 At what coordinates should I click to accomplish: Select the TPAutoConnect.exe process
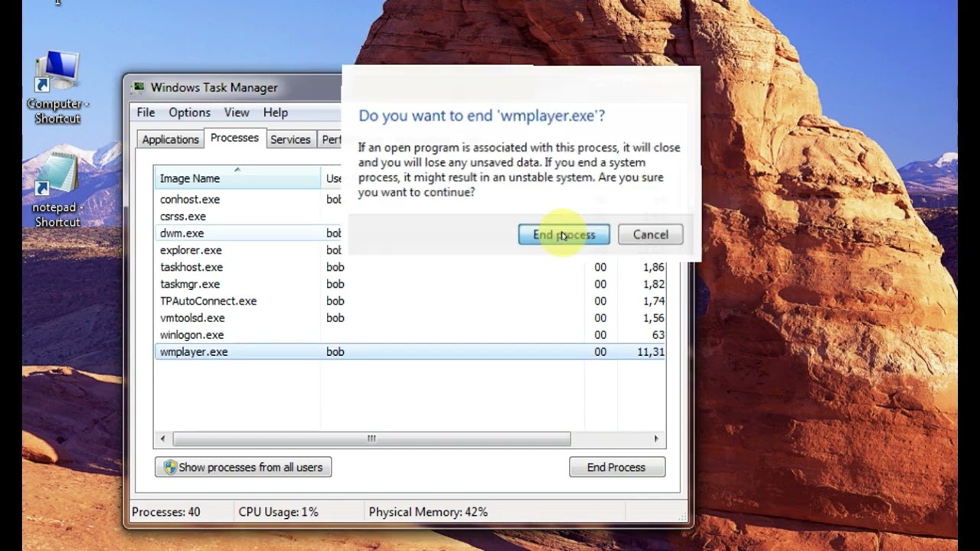(x=410, y=301)
